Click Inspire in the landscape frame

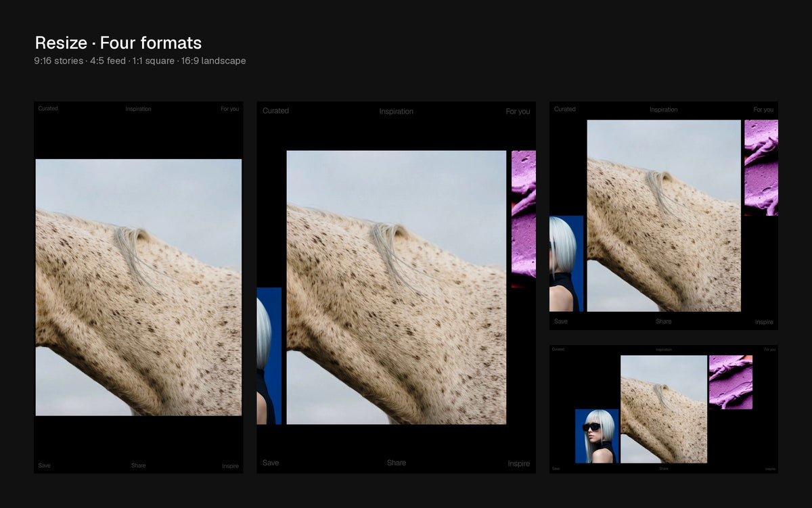pos(770,469)
